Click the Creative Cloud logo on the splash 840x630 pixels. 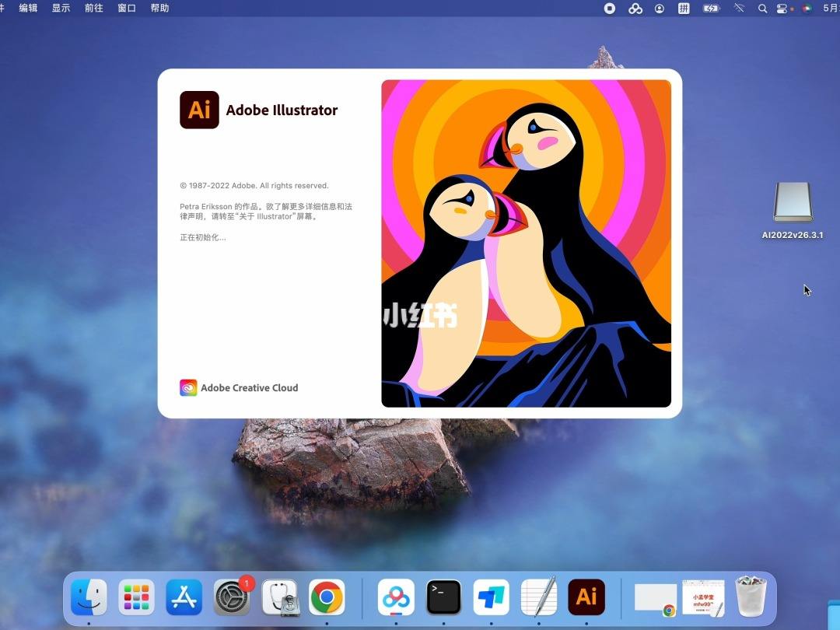pyautogui.click(x=188, y=387)
